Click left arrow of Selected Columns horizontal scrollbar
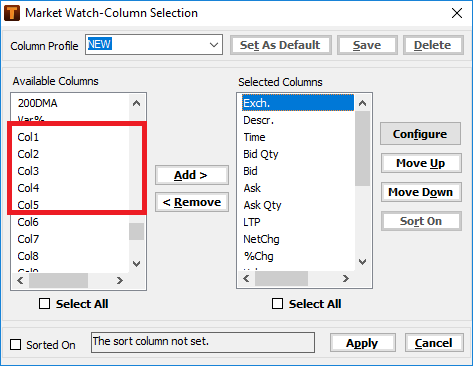473x366 pixels. pos(246,278)
